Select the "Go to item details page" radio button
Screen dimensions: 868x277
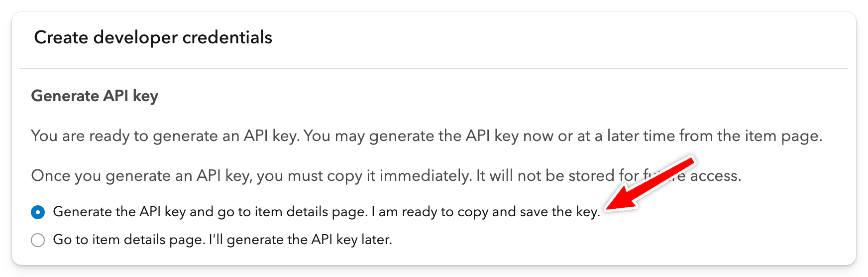(38, 240)
